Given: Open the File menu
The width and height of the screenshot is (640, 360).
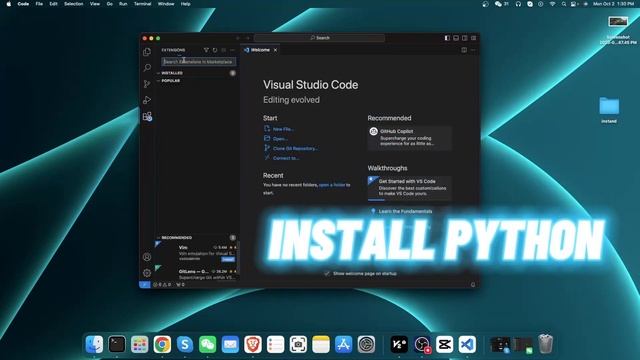Looking at the screenshot, I should pos(39,4).
